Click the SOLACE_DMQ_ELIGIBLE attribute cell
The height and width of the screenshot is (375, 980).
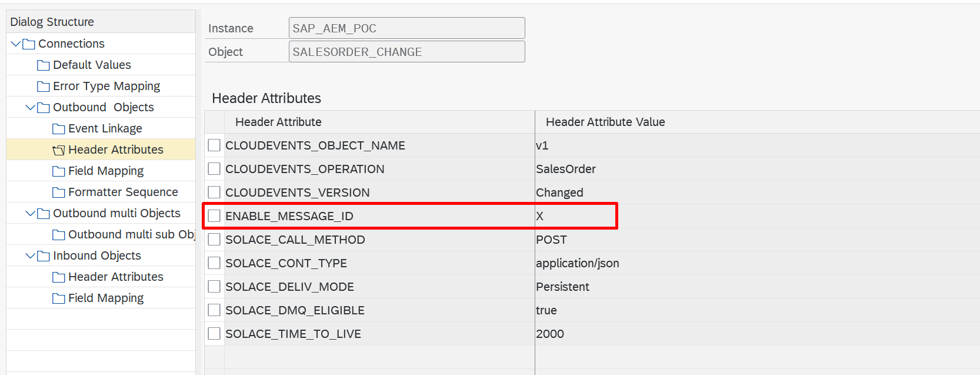pyautogui.click(x=379, y=310)
